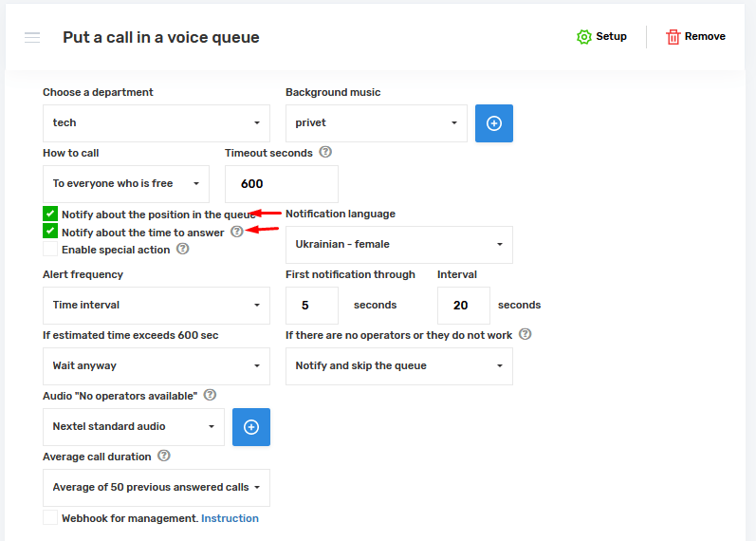This screenshot has width=756, height=541.
Task: Click the red Remove trash icon
Action: coord(673,37)
